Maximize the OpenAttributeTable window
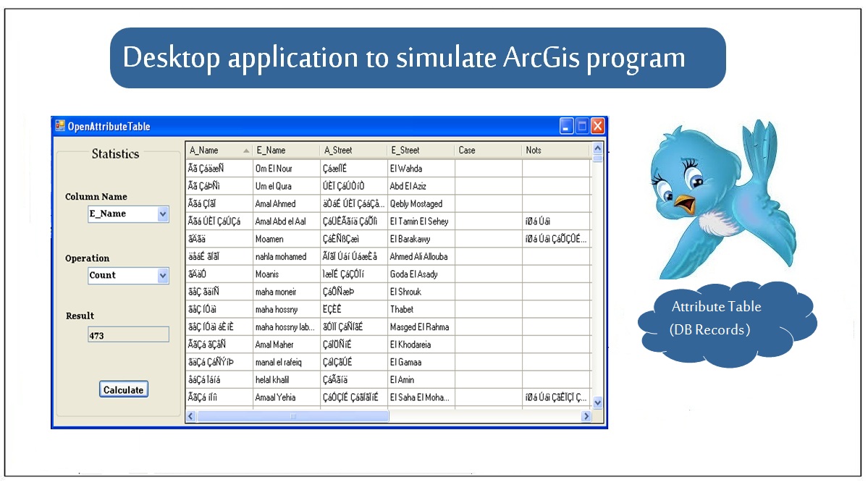The width and height of the screenshot is (868, 485). pyautogui.click(x=582, y=126)
